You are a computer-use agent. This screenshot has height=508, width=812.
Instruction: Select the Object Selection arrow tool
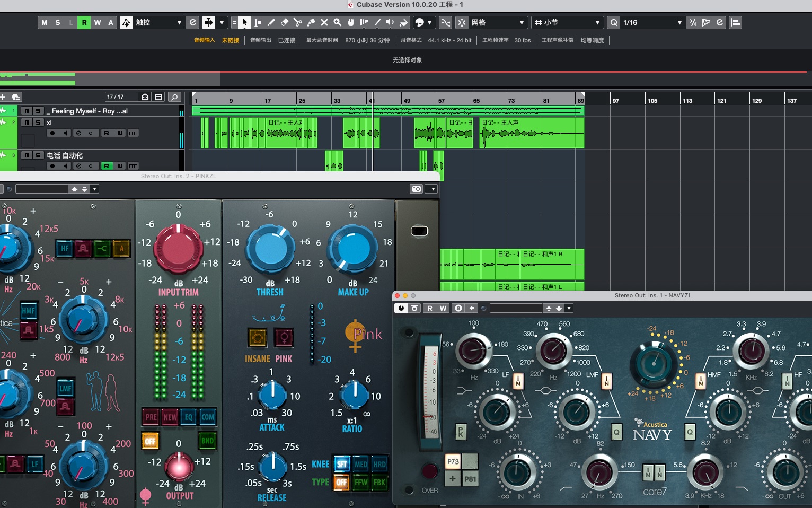pos(244,22)
